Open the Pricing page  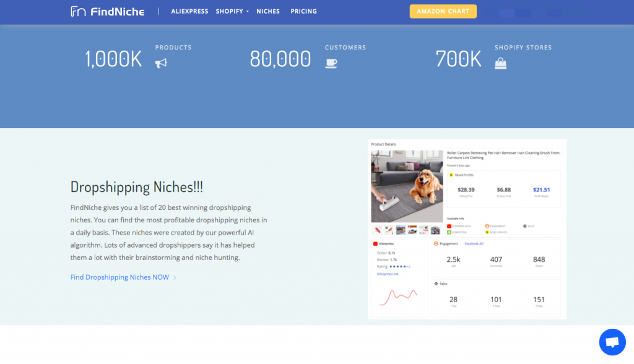click(x=303, y=11)
